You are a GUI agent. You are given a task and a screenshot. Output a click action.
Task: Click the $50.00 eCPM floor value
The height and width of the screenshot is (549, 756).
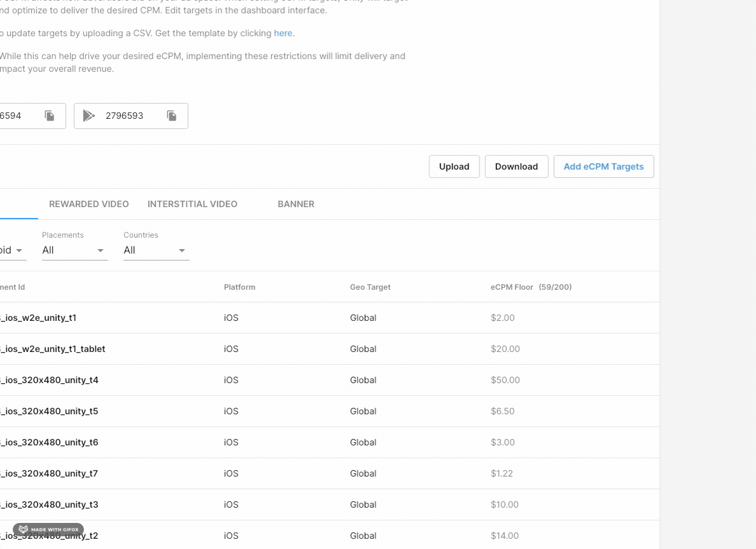505,380
